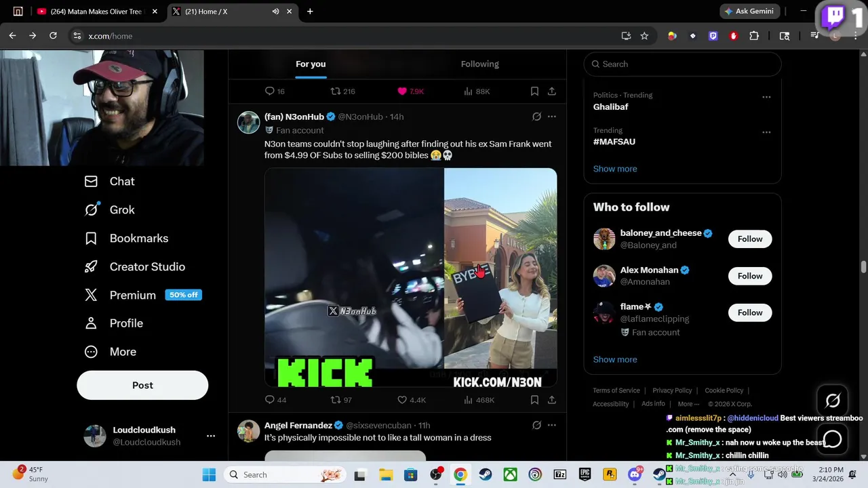This screenshot has width=868, height=488.
Task: Click the Post button
Action: (x=142, y=385)
